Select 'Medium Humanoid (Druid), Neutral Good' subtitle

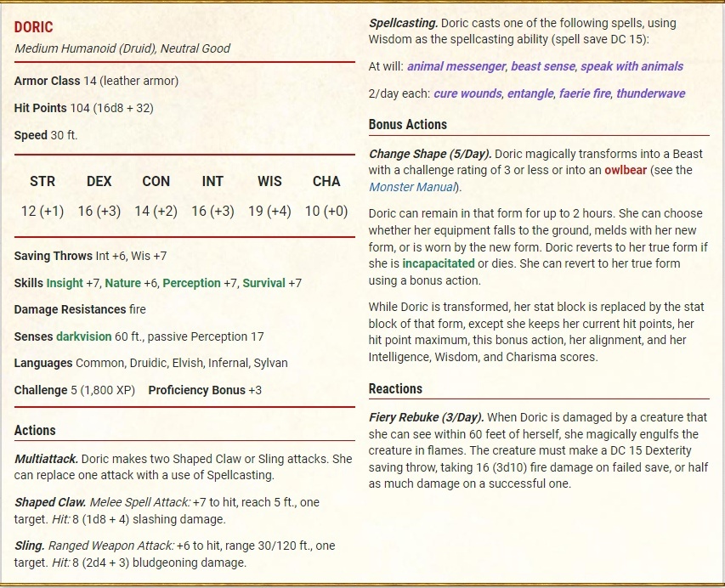(122, 48)
